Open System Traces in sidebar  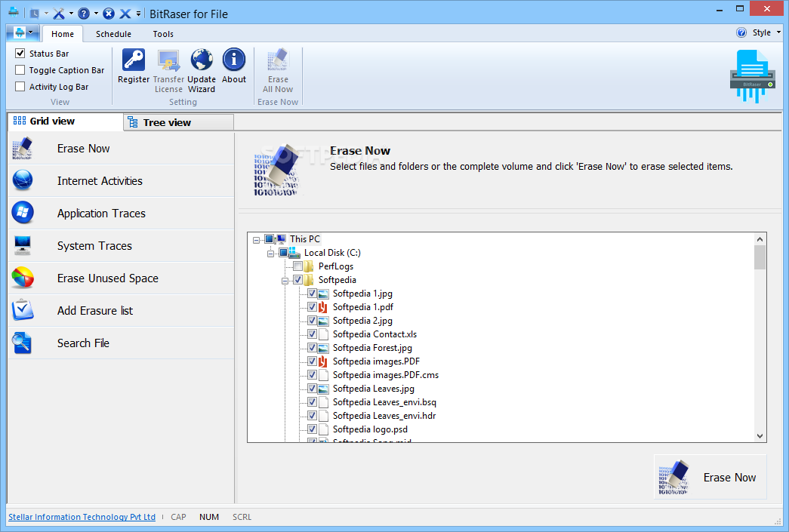[122, 245]
